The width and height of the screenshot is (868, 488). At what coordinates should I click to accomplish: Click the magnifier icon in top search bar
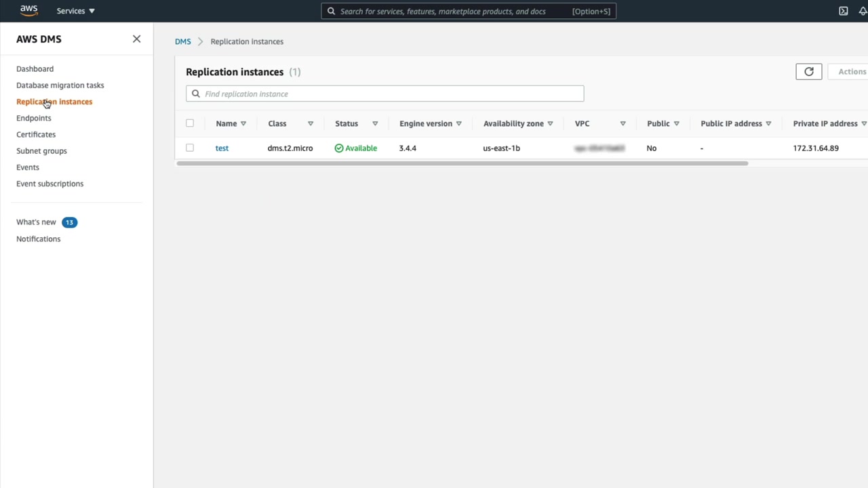(x=331, y=11)
